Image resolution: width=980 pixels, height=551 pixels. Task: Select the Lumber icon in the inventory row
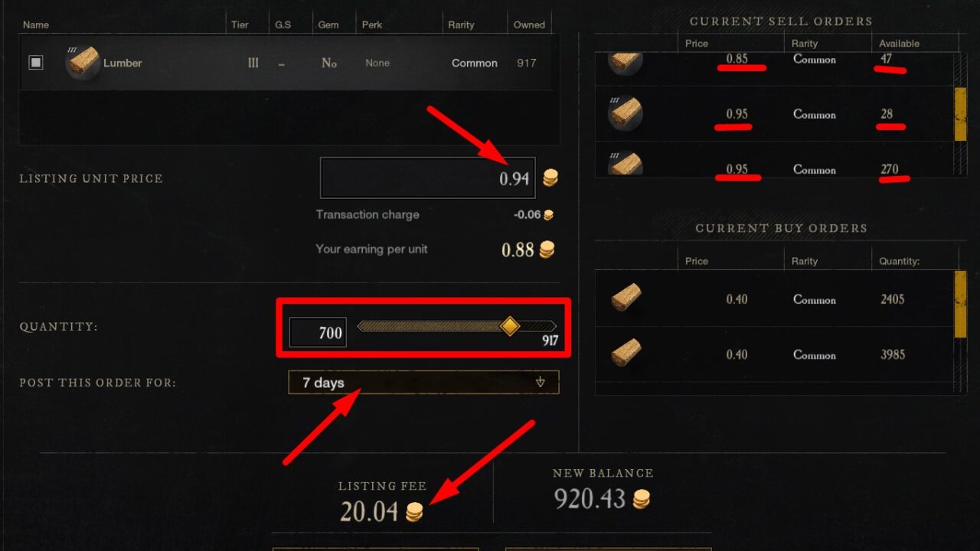coord(83,63)
